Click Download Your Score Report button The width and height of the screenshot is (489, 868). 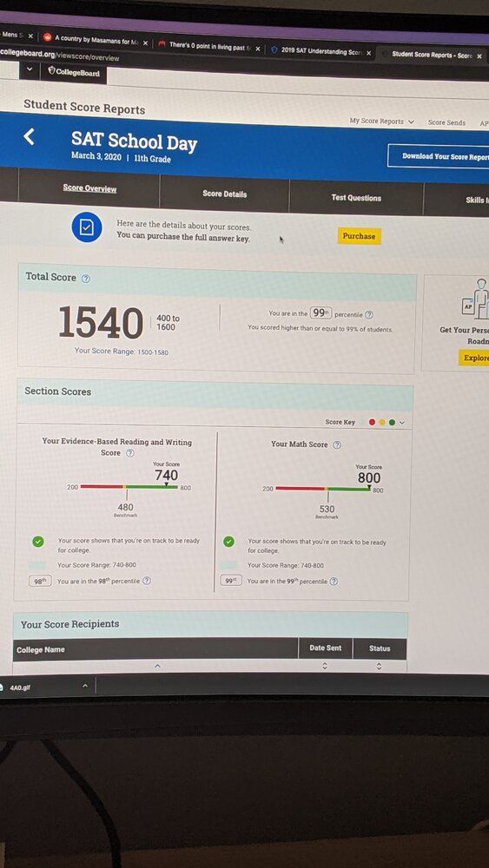438,156
